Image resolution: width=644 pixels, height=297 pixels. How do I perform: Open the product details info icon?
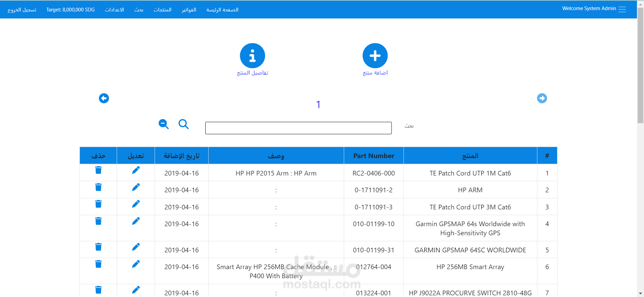pyautogui.click(x=252, y=56)
